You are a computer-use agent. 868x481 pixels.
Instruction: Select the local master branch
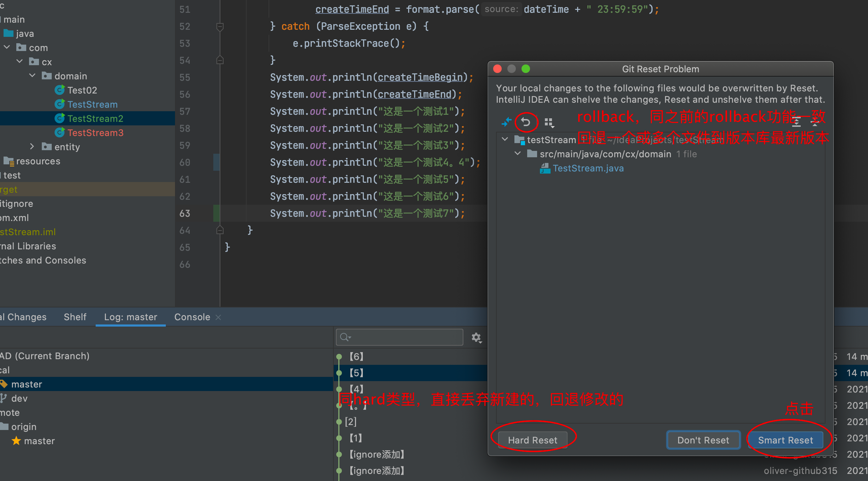pyautogui.click(x=27, y=384)
